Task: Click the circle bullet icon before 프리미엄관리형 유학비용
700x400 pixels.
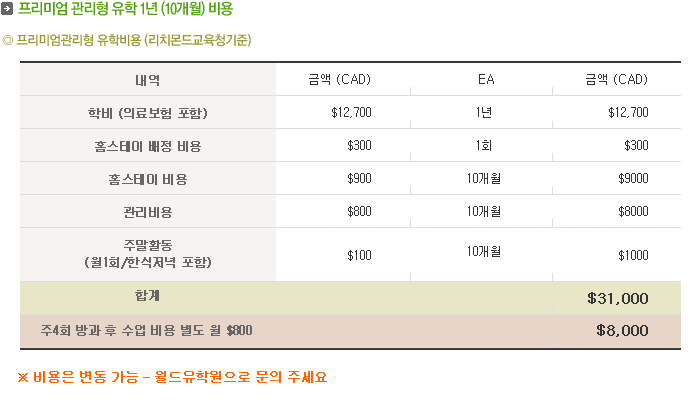Action: pos(8,41)
